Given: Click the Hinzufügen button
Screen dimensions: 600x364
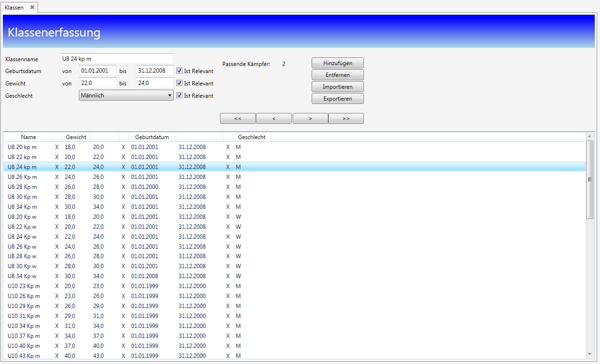Looking at the screenshot, I should pos(337,63).
